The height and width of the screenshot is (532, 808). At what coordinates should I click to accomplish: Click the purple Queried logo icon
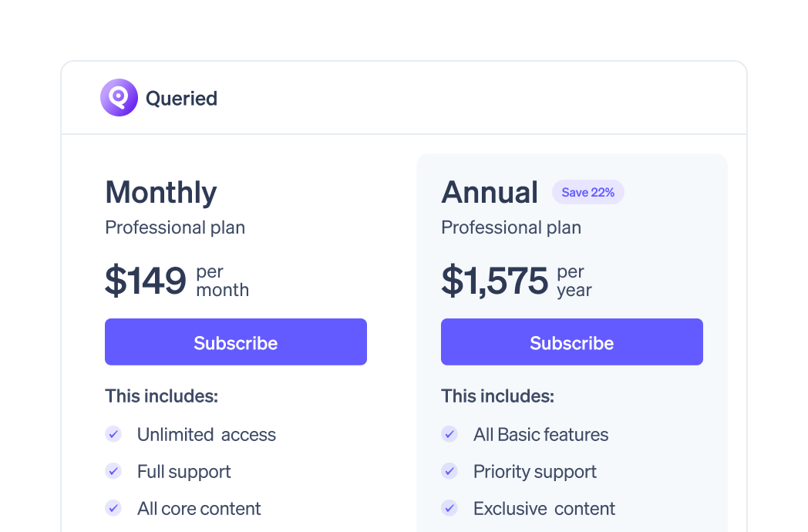click(119, 98)
